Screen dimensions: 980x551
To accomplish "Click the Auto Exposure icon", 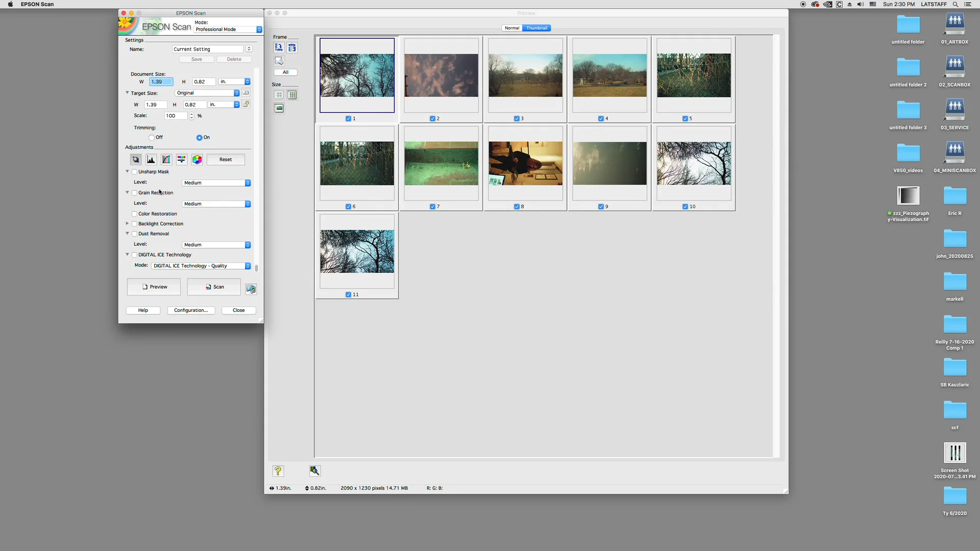I will [x=136, y=160].
